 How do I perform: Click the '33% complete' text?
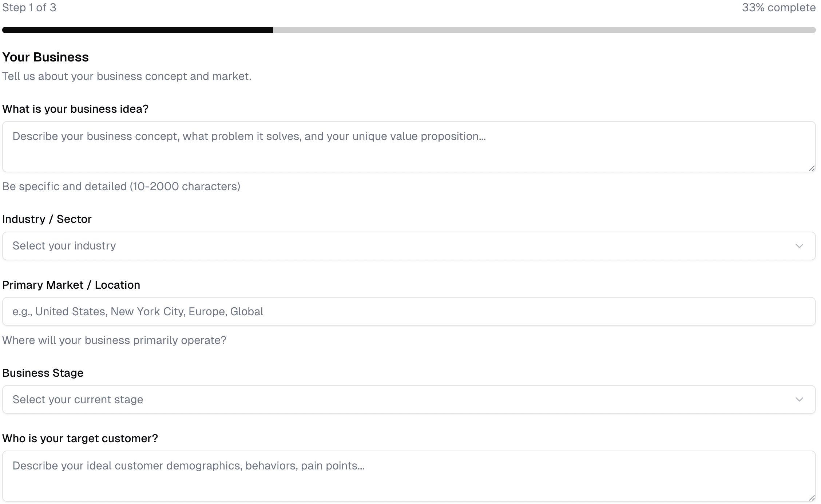point(778,8)
